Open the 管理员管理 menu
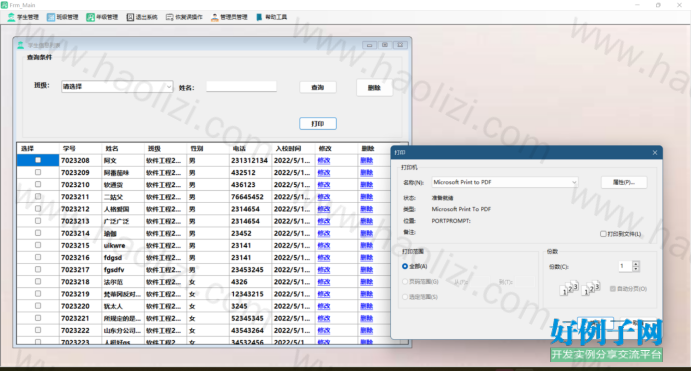This screenshot has width=692, height=372. (x=229, y=17)
